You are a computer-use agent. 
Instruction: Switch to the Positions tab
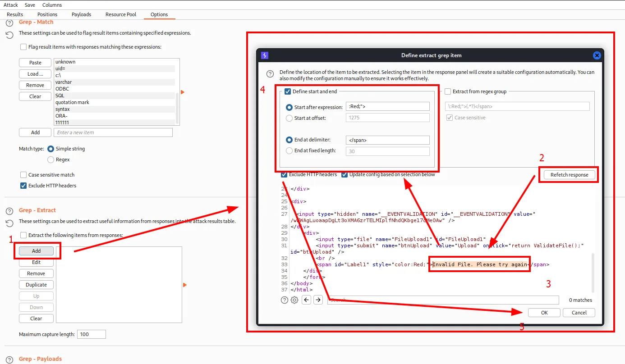[47, 14]
